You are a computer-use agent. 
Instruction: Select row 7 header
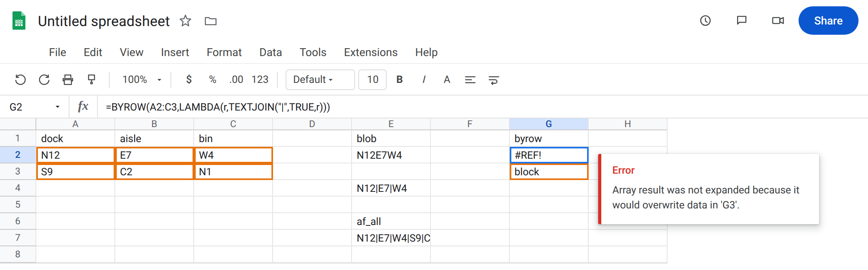[18, 238]
